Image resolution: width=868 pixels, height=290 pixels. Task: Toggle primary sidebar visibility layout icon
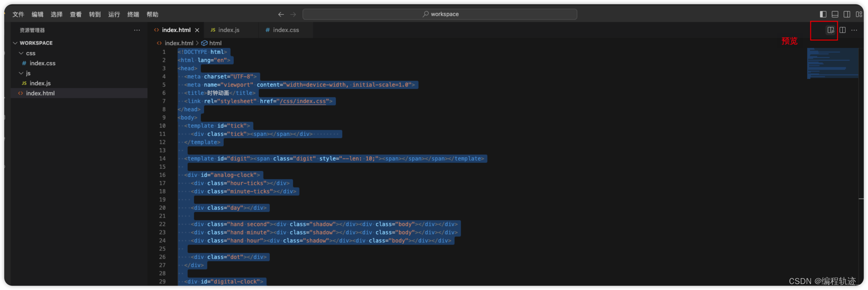pos(823,14)
